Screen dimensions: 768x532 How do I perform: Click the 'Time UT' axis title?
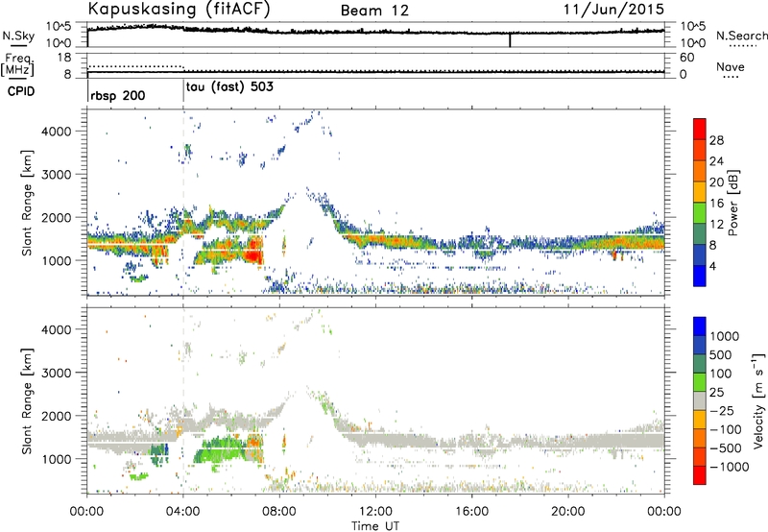(375, 526)
